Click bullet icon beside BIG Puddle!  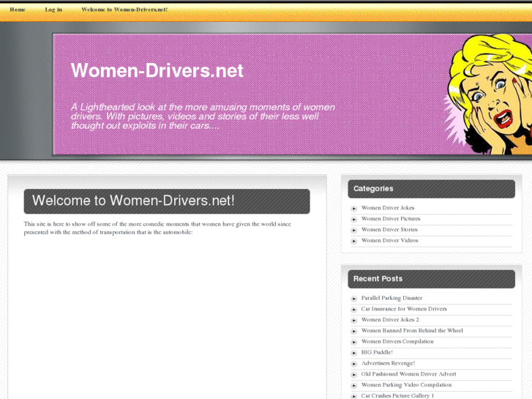click(354, 353)
